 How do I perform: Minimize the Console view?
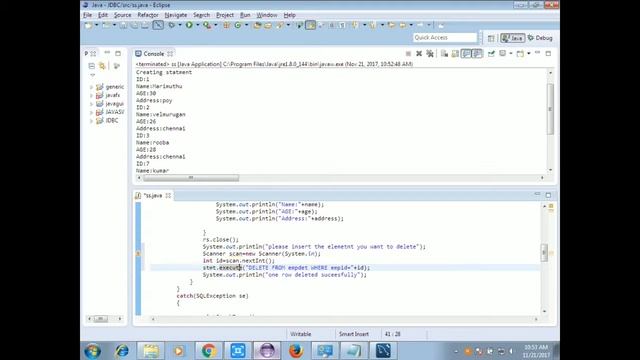(x=538, y=53)
